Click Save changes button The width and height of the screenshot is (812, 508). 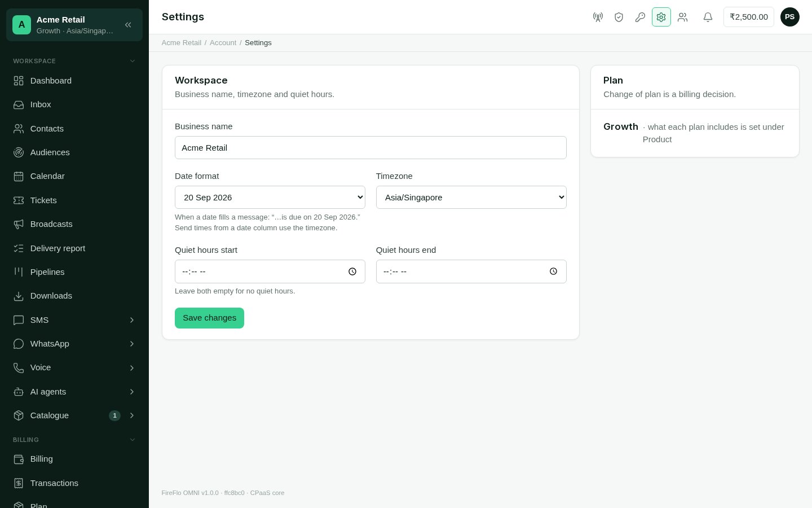[x=209, y=318]
